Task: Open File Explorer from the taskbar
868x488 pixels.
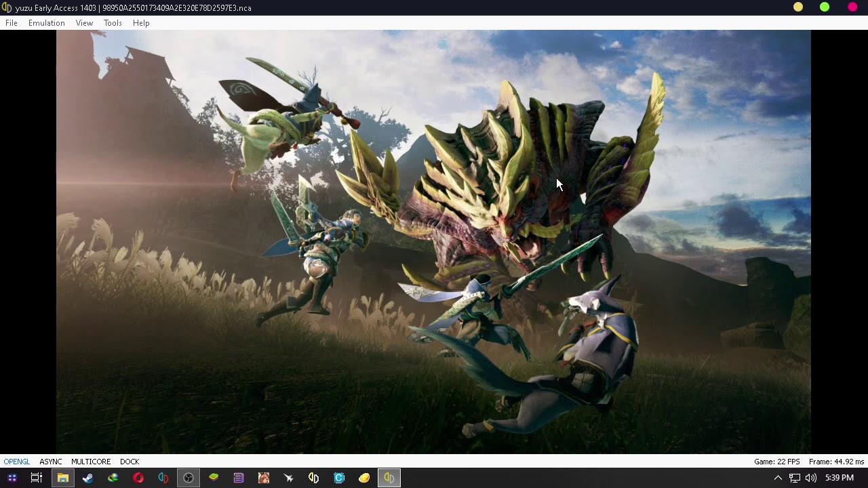Action: click(x=62, y=478)
